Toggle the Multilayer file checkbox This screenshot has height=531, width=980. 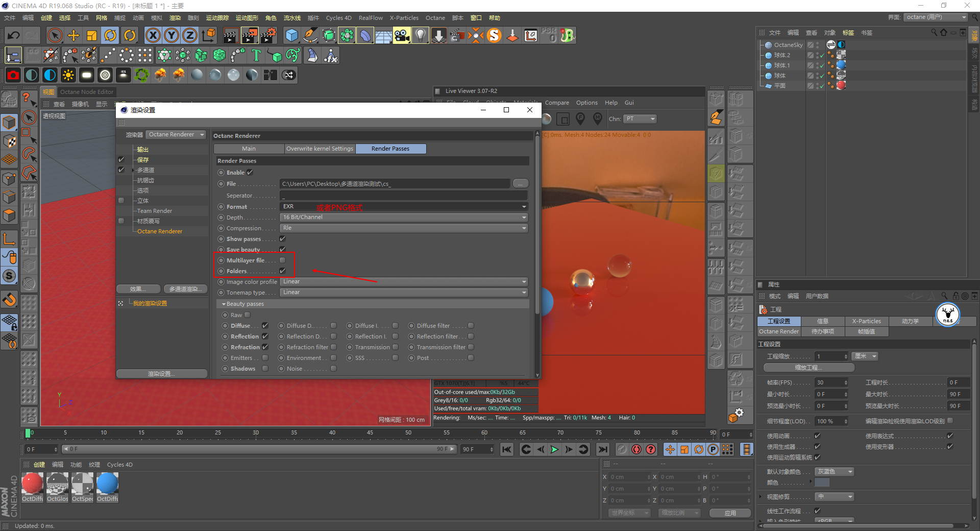(x=282, y=260)
